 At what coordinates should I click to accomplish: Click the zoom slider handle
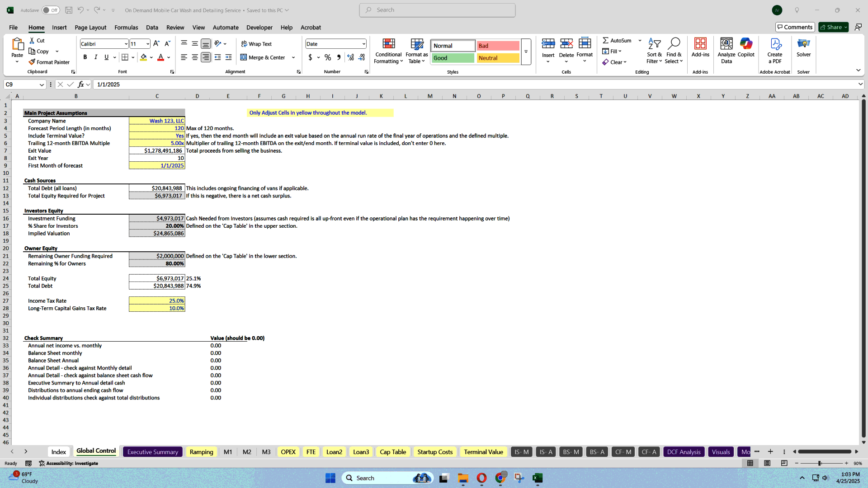click(819, 463)
